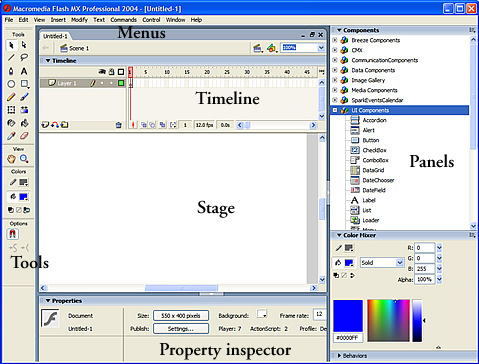This screenshot has width=479, height=364.
Task: Select the Pencil tool
Action: [11, 97]
